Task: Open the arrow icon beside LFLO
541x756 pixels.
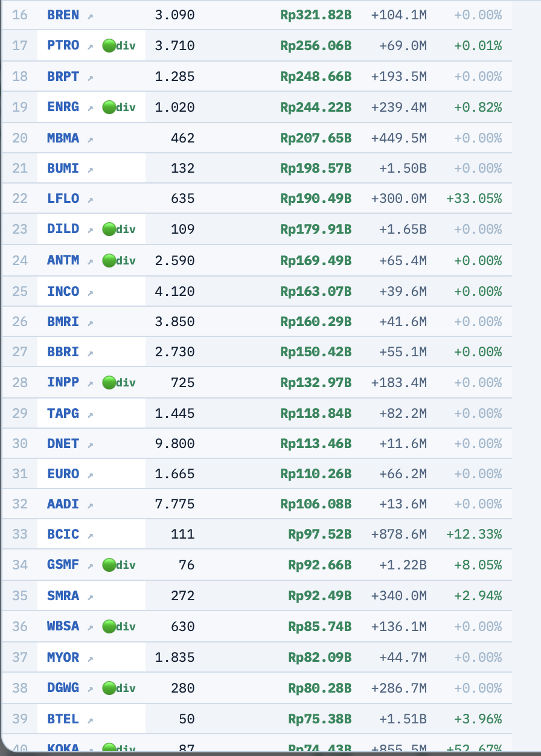Action: (90, 200)
